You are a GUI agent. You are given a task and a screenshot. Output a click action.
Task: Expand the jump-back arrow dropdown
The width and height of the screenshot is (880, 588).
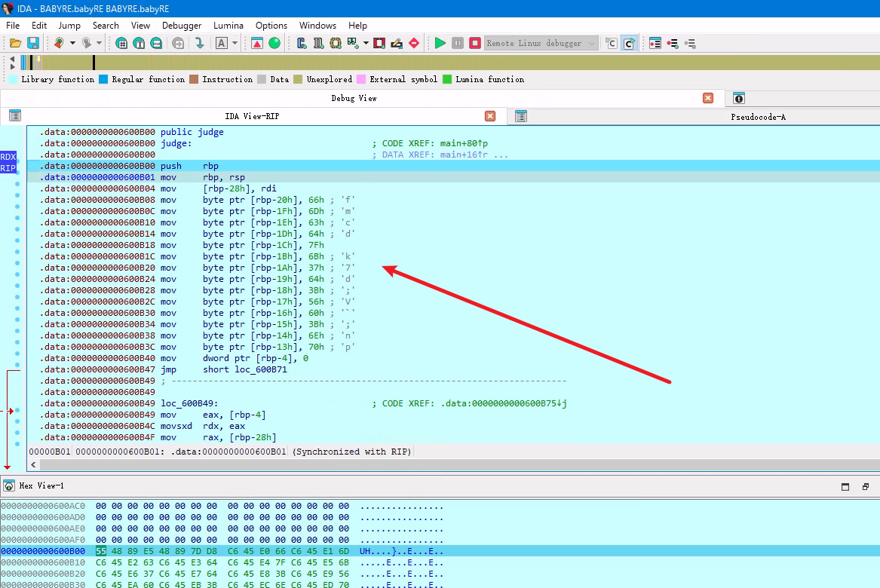click(x=72, y=43)
